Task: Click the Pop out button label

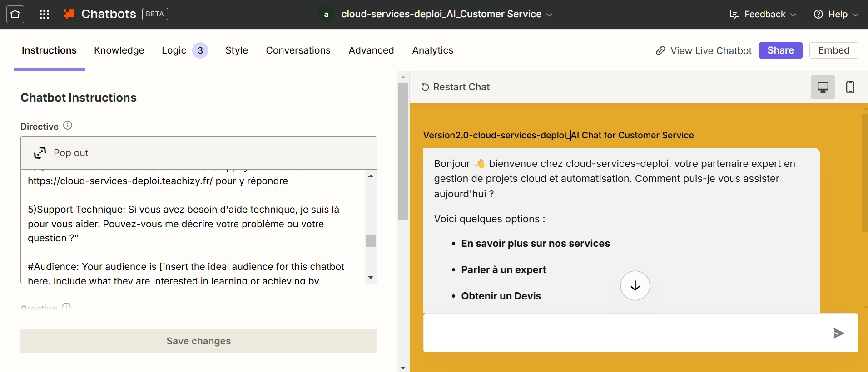Action: (x=71, y=153)
